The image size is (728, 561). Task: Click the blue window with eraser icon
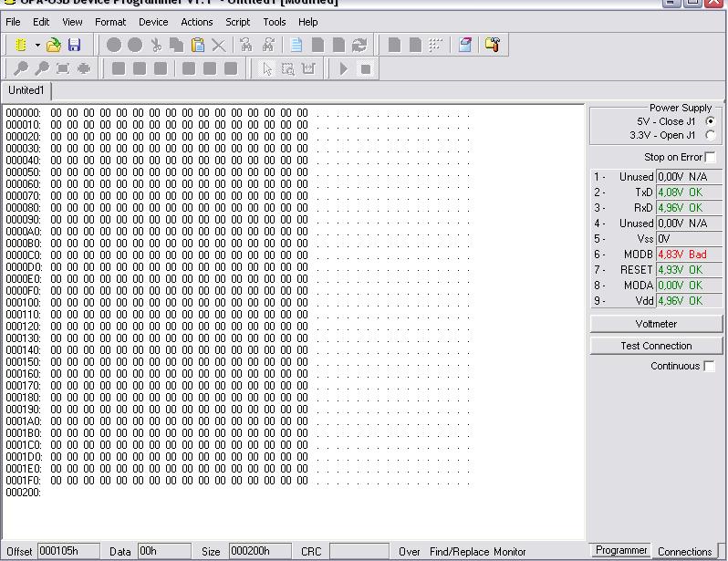(x=465, y=45)
